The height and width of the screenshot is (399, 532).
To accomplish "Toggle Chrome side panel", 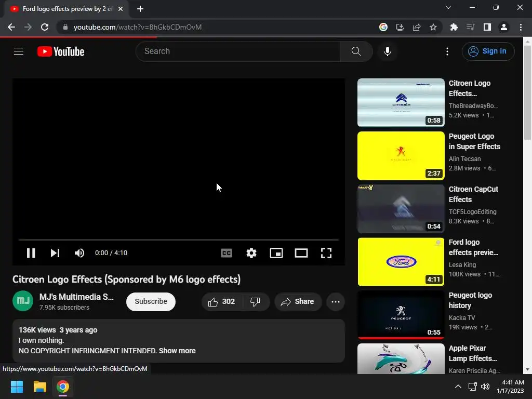I will click(487, 27).
